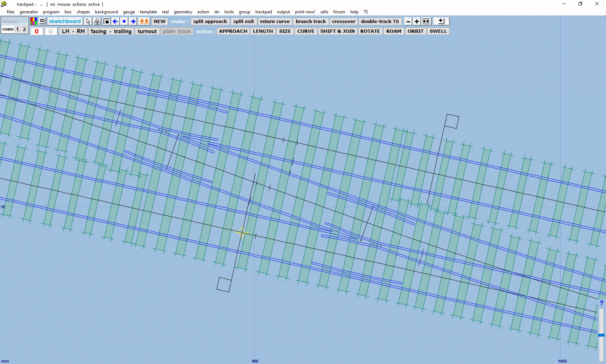
Task: Open the action menu
Action: [203, 12]
